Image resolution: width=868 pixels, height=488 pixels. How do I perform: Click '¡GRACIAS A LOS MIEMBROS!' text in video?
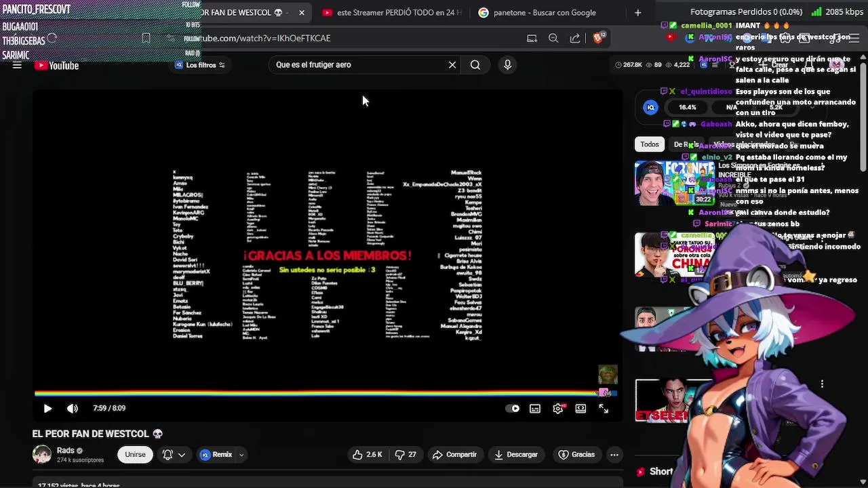click(327, 256)
